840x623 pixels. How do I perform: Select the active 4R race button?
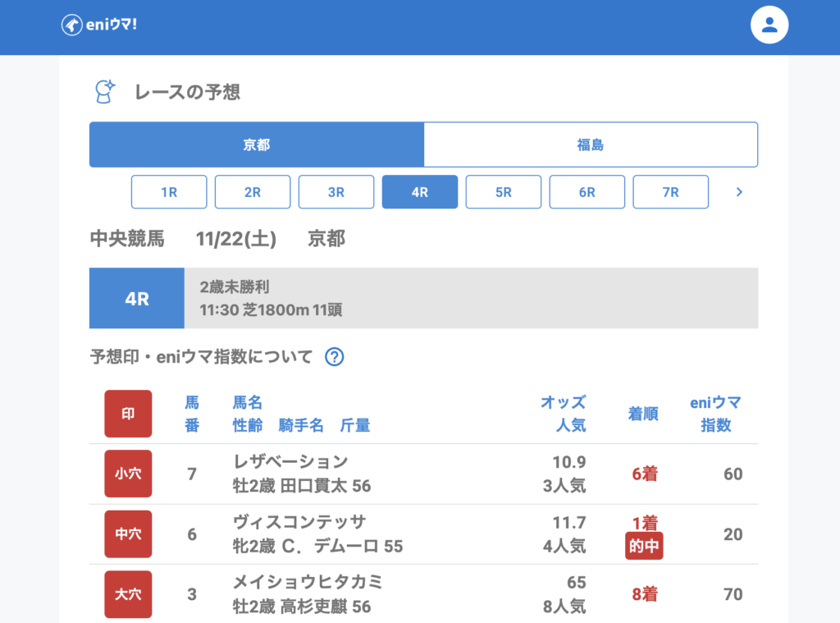pos(420,192)
